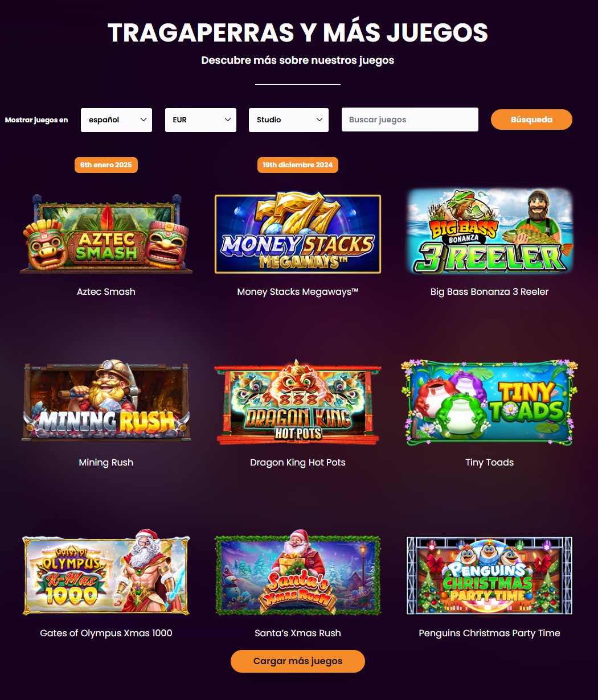The height and width of the screenshot is (700, 598).
Task: Select the Gates of Olympus Xmas 1000 image
Action: click(x=106, y=573)
